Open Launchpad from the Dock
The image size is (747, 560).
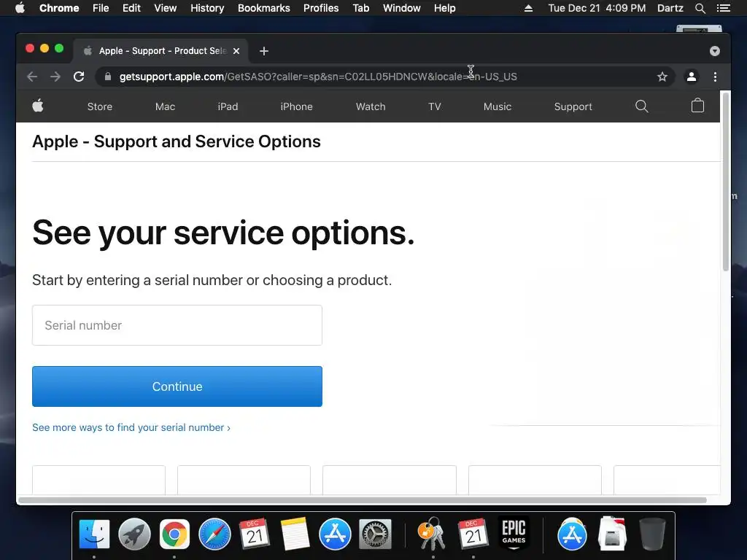click(134, 534)
